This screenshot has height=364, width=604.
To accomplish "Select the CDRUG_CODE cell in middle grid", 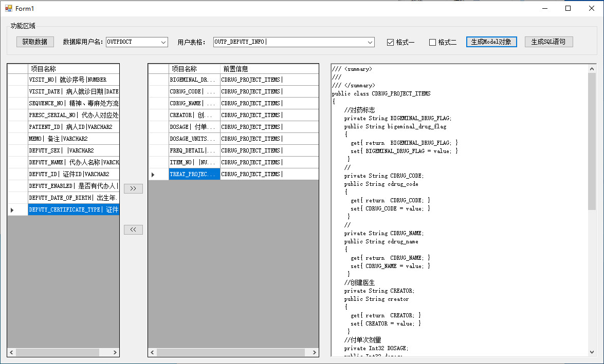I will [x=194, y=91].
